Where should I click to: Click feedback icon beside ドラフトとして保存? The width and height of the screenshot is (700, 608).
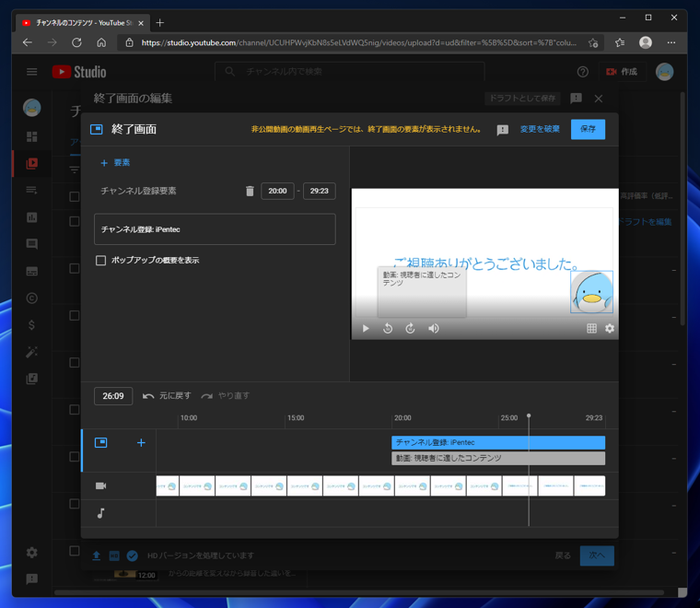pos(576,99)
